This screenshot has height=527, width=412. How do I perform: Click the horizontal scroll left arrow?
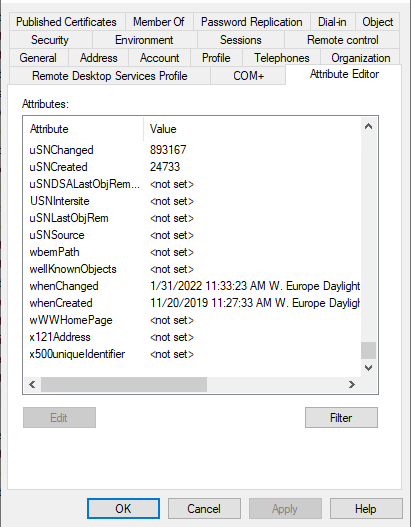[x=32, y=384]
